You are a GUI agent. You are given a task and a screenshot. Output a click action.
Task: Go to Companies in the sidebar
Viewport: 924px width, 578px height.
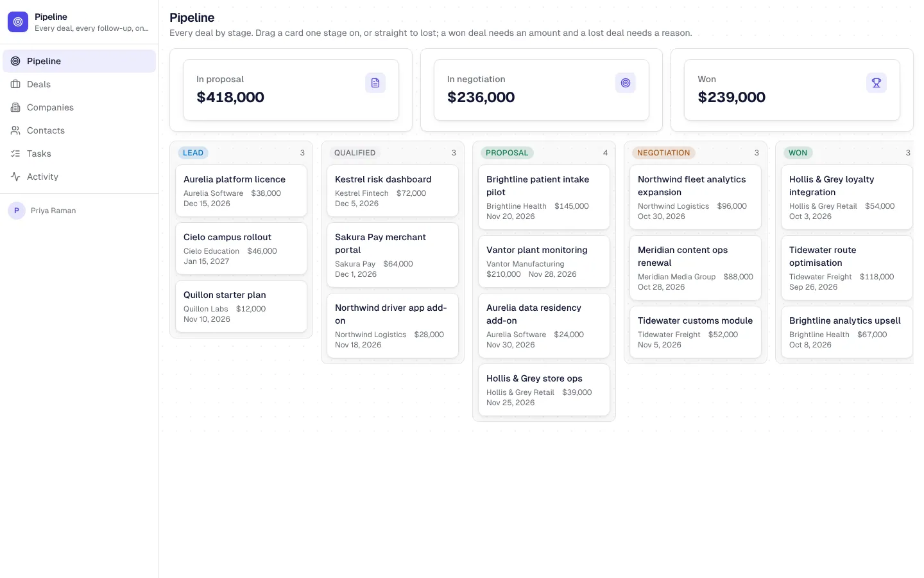(x=80, y=107)
